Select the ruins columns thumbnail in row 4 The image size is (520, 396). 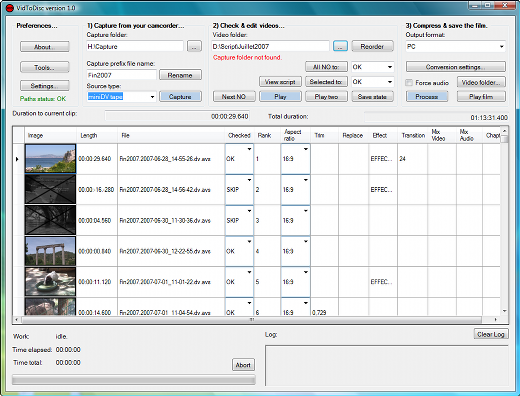click(x=50, y=251)
